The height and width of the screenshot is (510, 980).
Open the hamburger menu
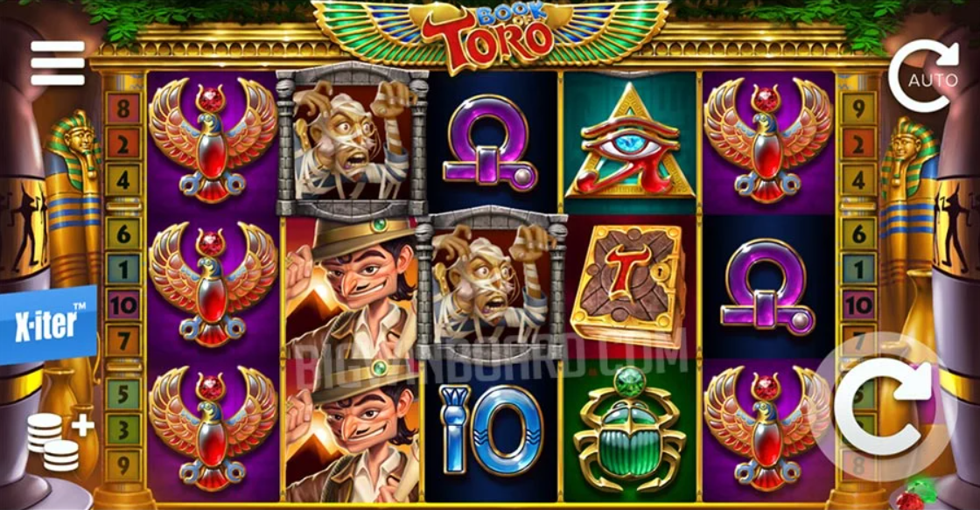(58, 63)
